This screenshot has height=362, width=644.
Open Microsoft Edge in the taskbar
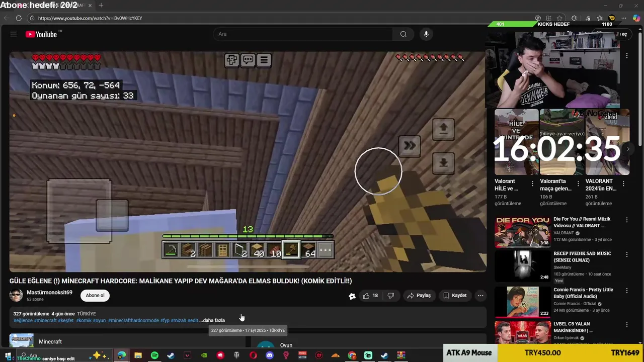click(122, 355)
